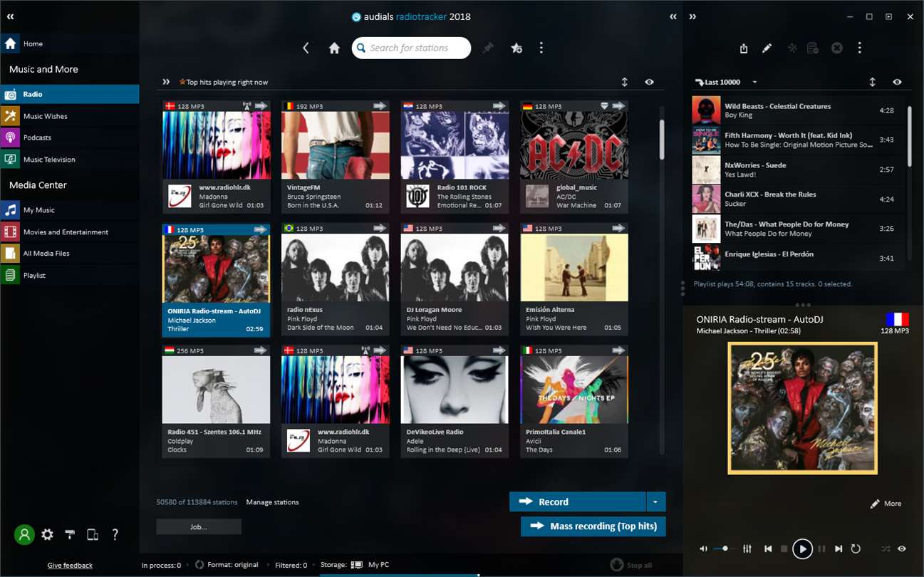Pin the current station view
Screen dimensions: 924x577
(488, 48)
